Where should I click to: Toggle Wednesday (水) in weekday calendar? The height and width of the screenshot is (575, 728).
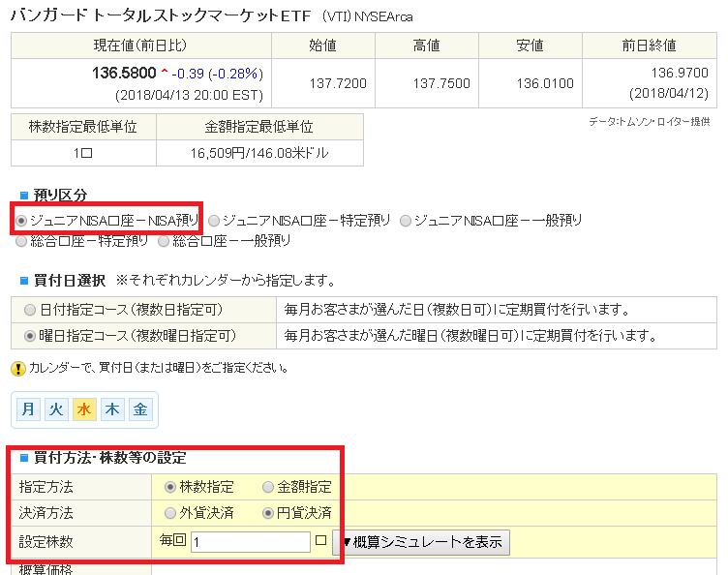pos(84,409)
